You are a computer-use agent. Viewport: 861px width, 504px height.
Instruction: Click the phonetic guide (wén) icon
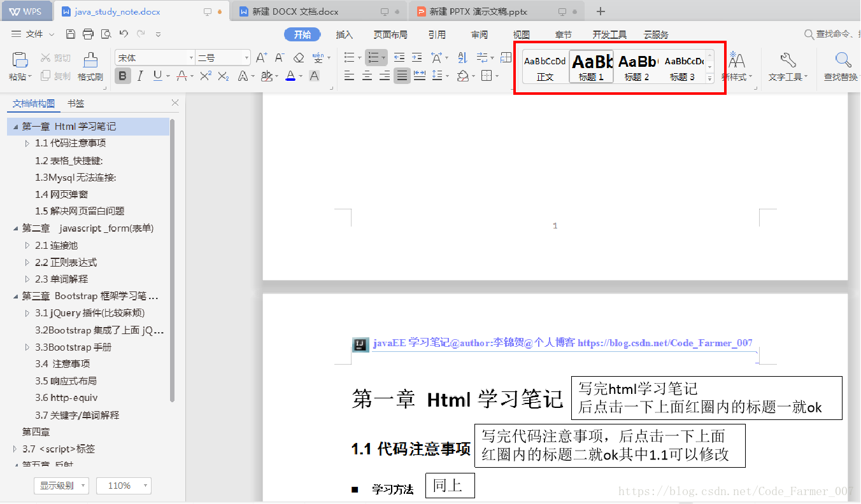(318, 58)
